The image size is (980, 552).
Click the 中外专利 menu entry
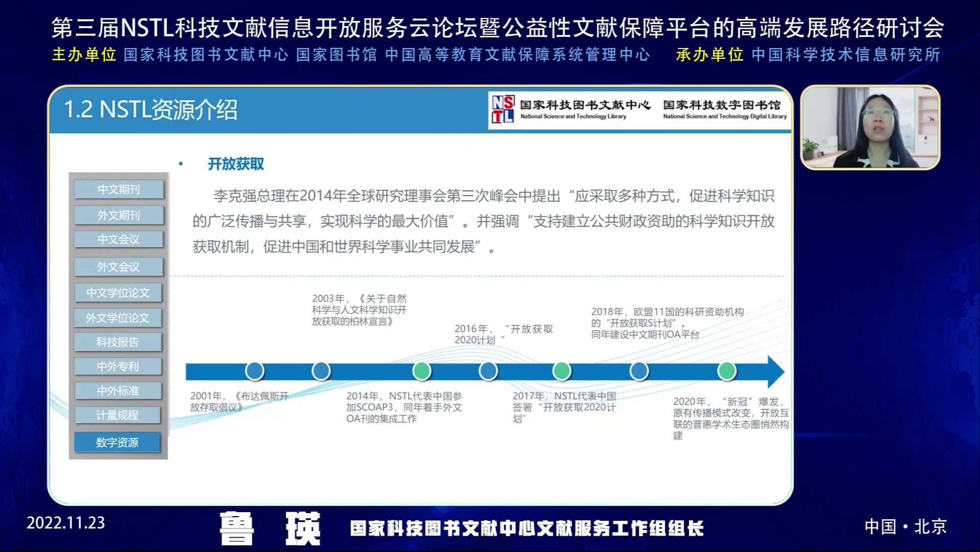(118, 366)
